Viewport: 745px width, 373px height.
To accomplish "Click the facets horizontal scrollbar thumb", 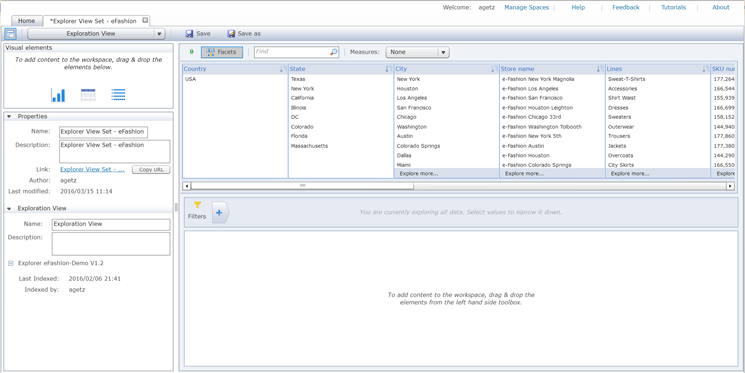I will 302,186.
